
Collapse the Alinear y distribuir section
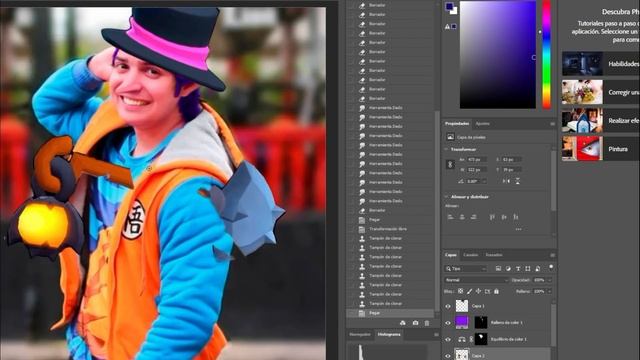[446, 197]
